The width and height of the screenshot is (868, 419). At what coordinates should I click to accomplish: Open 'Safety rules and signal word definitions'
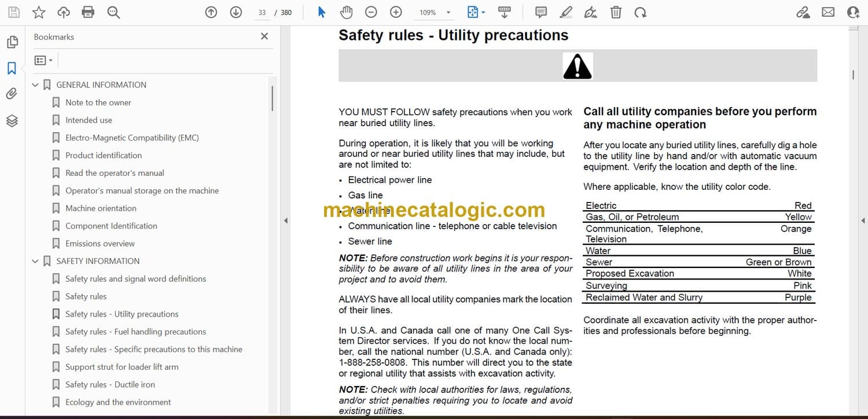pyautogui.click(x=135, y=279)
